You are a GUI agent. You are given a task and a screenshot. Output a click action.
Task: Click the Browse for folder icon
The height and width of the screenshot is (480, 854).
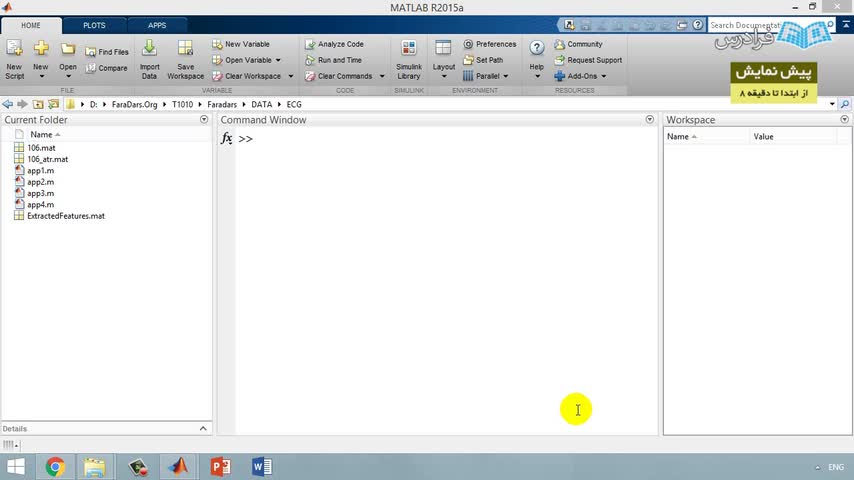[53, 104]
